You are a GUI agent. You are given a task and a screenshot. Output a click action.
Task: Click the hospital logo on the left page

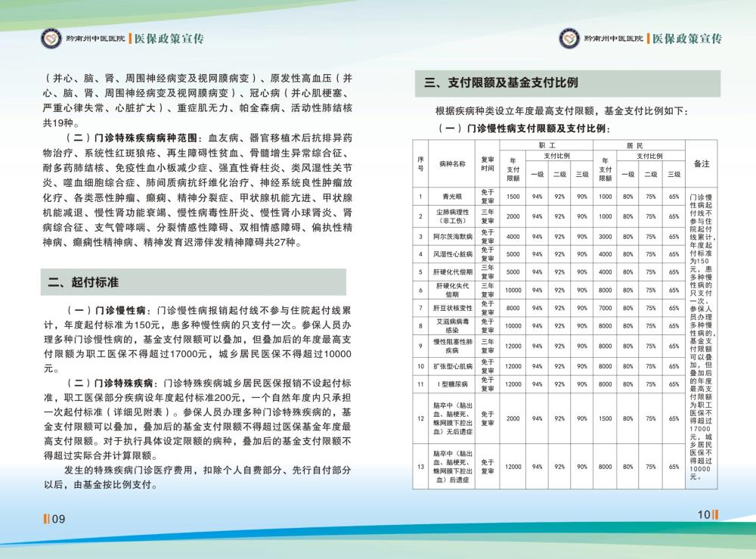51,38
